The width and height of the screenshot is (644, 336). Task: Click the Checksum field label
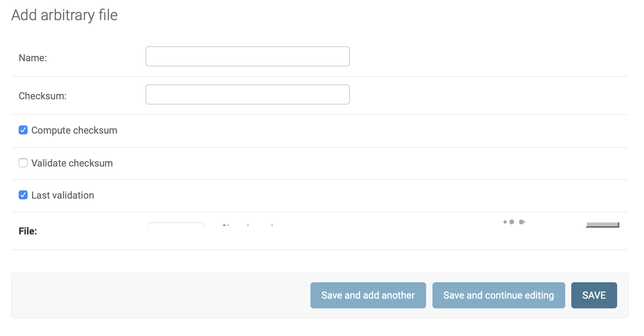(43, 96)
